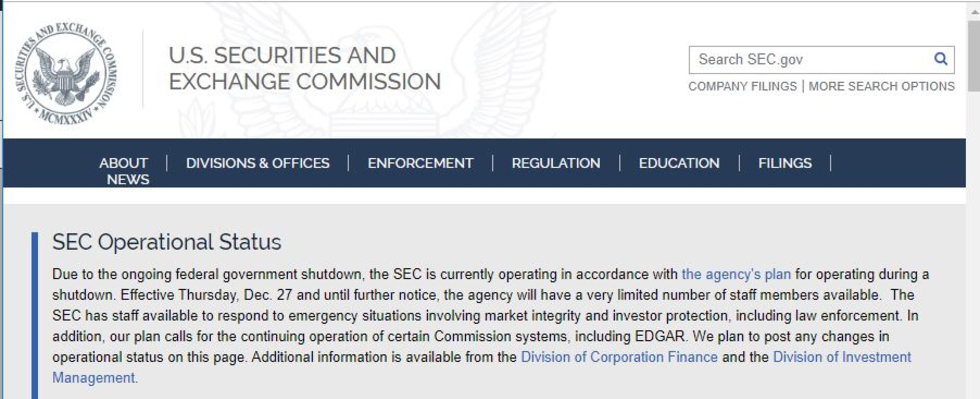This screenshot has height=399, width=980.
Task: Open the Filings menu
Action: 785,163
